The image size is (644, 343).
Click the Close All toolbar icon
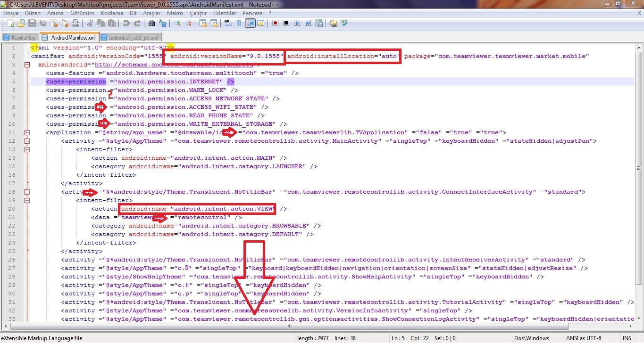coord(65,23)
